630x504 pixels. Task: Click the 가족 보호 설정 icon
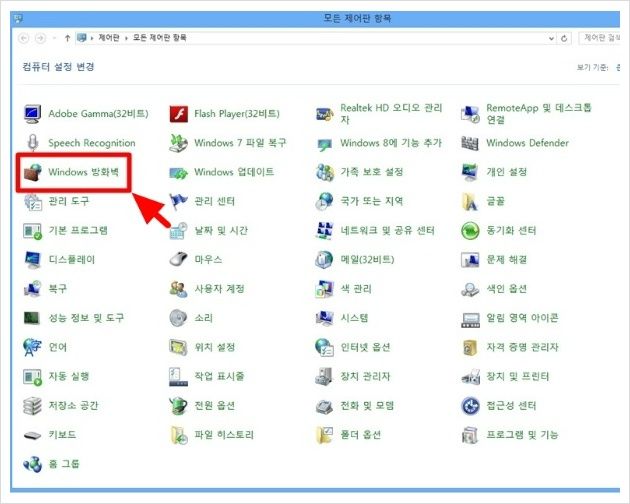pos(324,172)
